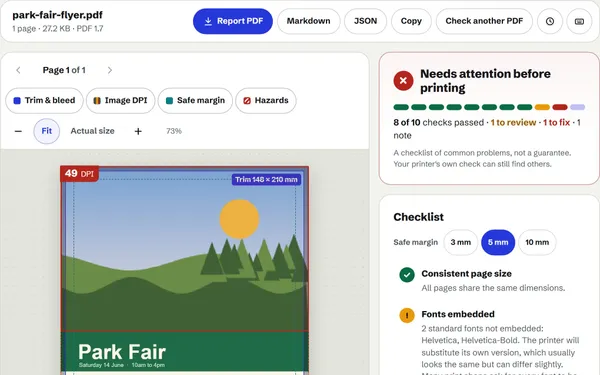Click 'Page 1 of 1' indicator
This screenshot has height=375, width=600.
[x=64, y=70]
